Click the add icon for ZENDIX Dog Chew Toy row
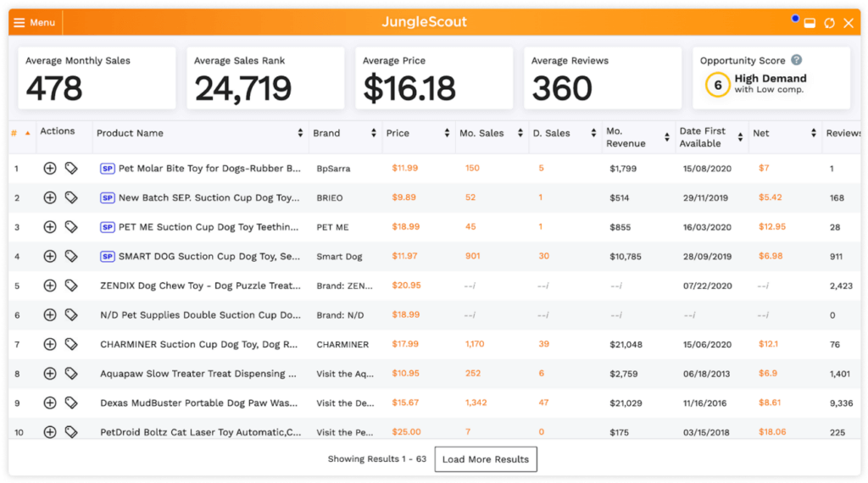The height and width of the screenshot is (483, 868). coord(50,286)
